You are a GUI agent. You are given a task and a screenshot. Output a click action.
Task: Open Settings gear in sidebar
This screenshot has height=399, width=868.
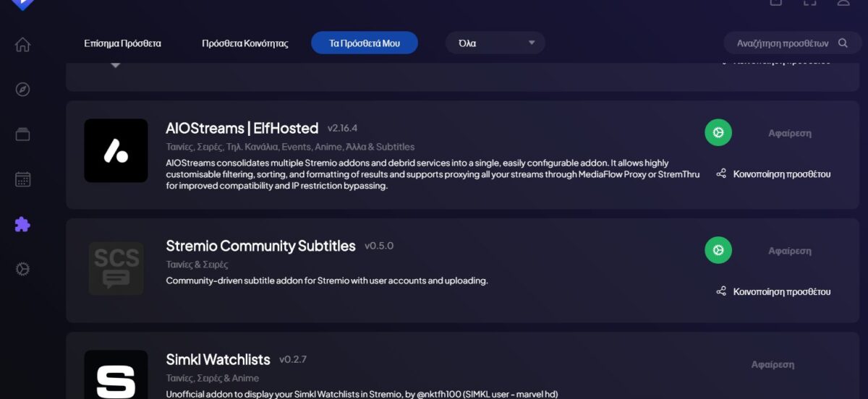[22, 269]
